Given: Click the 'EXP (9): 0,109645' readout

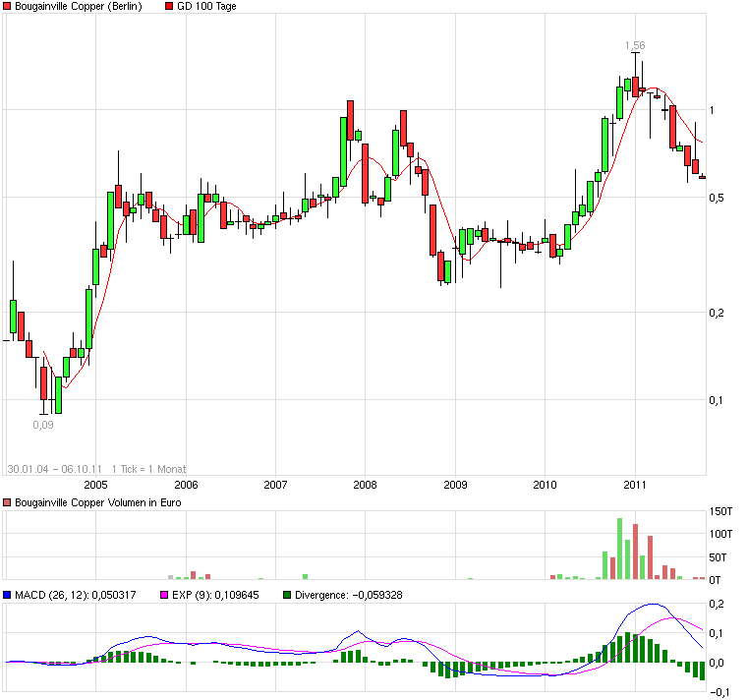Looking at the screenshot, I should [x=215, y=595].
